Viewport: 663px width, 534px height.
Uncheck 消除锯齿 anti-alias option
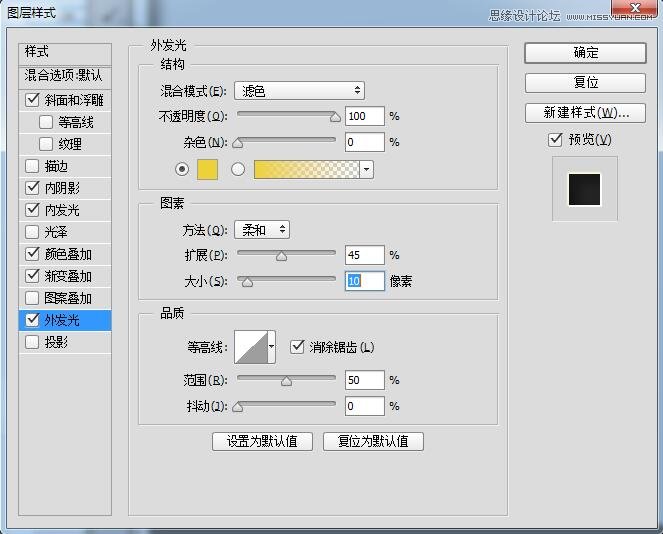coord(297,347)
